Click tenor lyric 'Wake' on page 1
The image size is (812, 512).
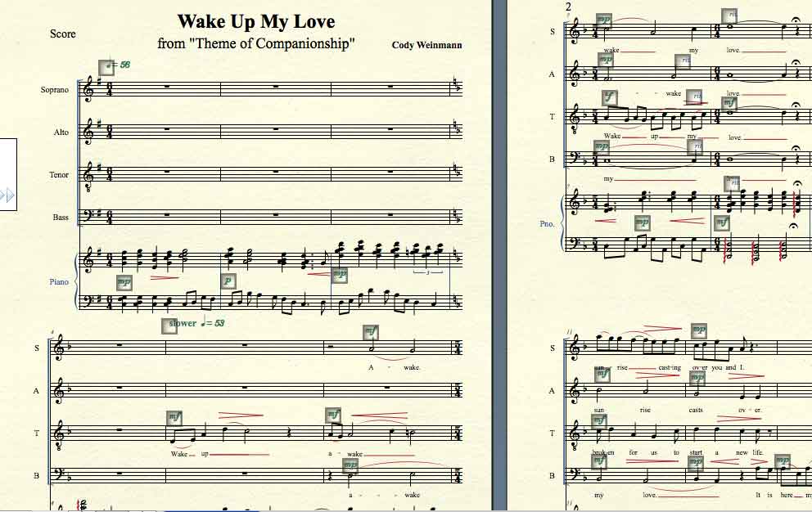(178, 454)
